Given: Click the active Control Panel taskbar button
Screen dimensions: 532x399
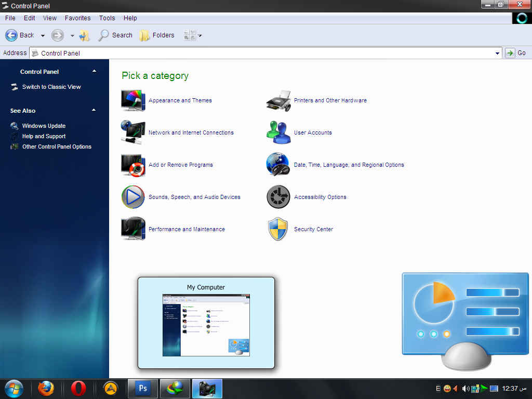Looking at the screenshot, I should [207, 389].
